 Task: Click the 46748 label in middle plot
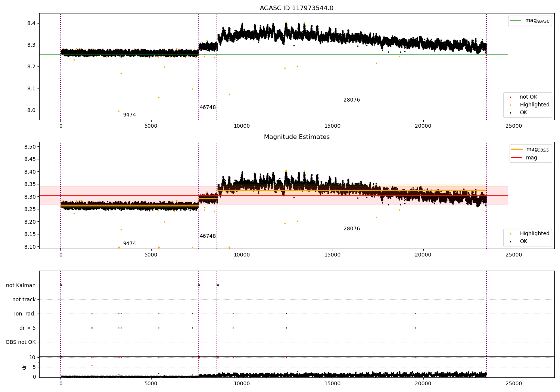coord(208,236)
